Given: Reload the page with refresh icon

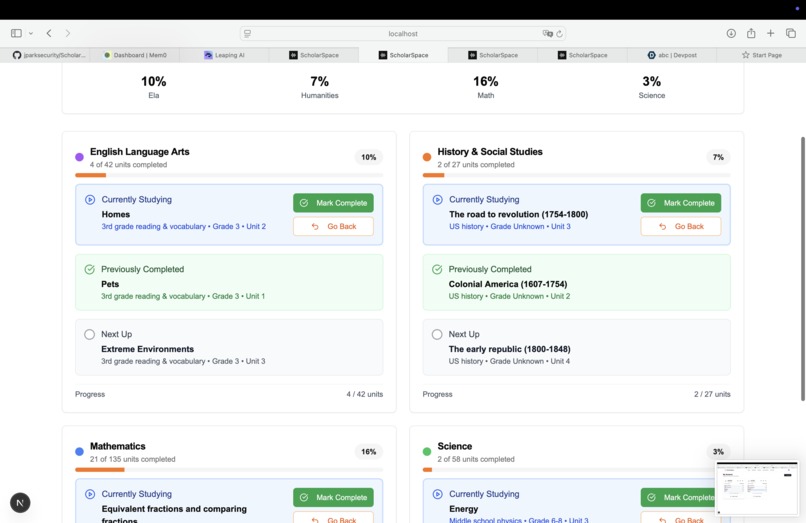Looking at the screenshot, I should click(559, 33).
